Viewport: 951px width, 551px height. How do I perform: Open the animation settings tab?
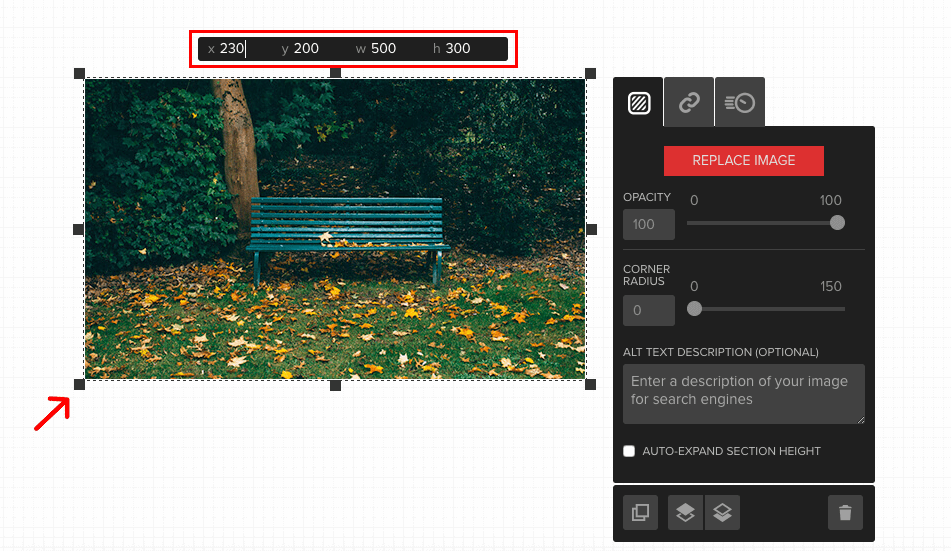(739, 103)
